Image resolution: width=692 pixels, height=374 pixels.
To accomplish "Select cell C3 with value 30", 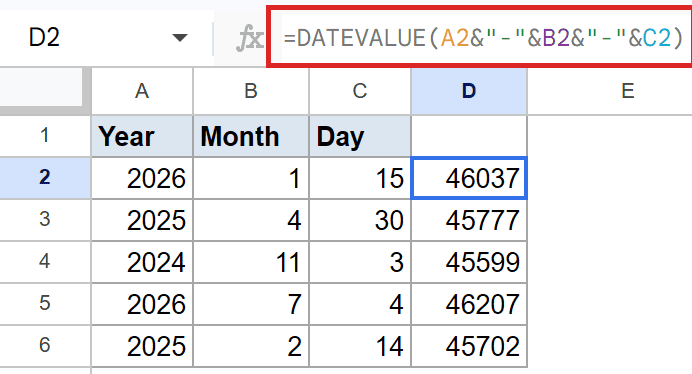I will [x=360, y=220].
